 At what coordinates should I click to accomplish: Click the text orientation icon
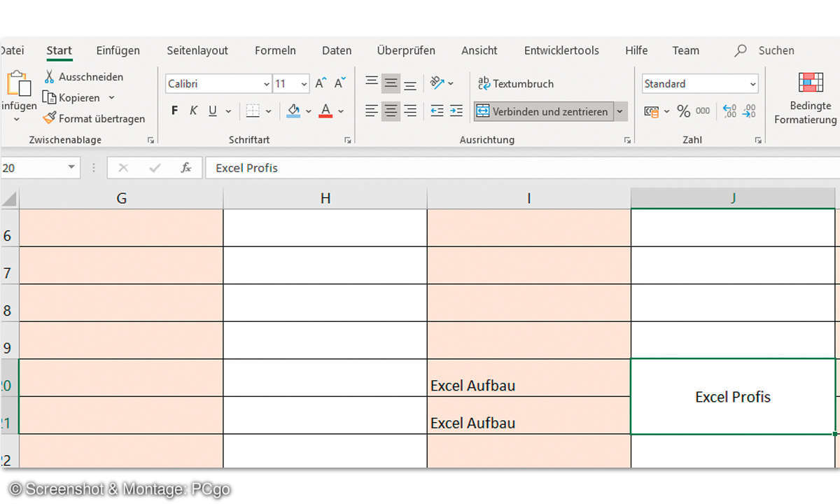437,83
